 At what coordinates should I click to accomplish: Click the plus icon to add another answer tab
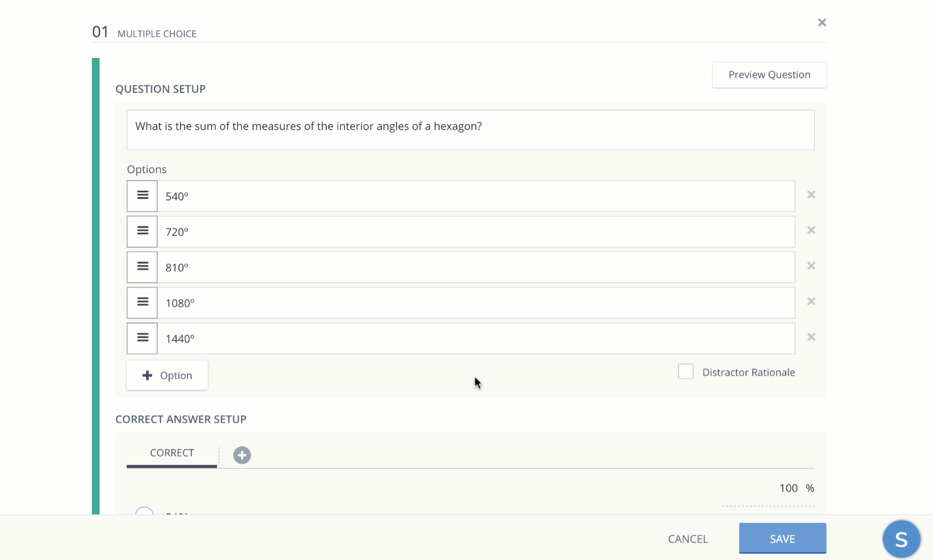[242, 455]
